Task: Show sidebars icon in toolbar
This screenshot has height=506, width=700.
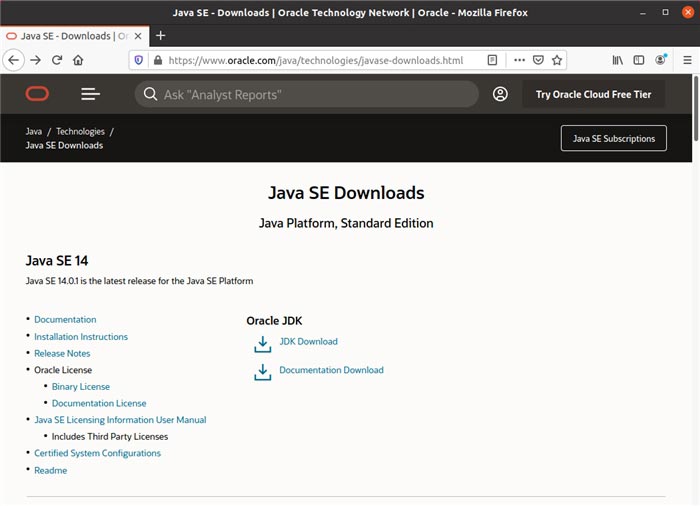Action: (x=639, y=60)
